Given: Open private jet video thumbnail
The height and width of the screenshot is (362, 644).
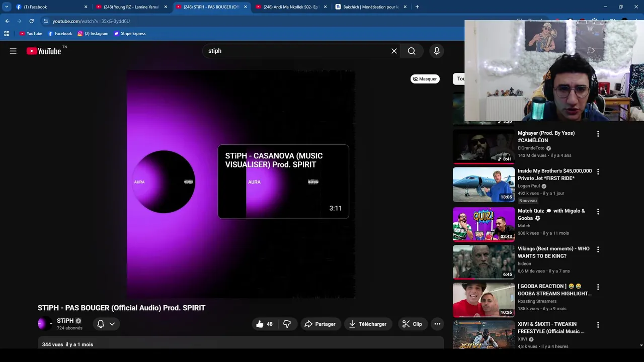Looking at the screenshot, I should pos(484,185).
